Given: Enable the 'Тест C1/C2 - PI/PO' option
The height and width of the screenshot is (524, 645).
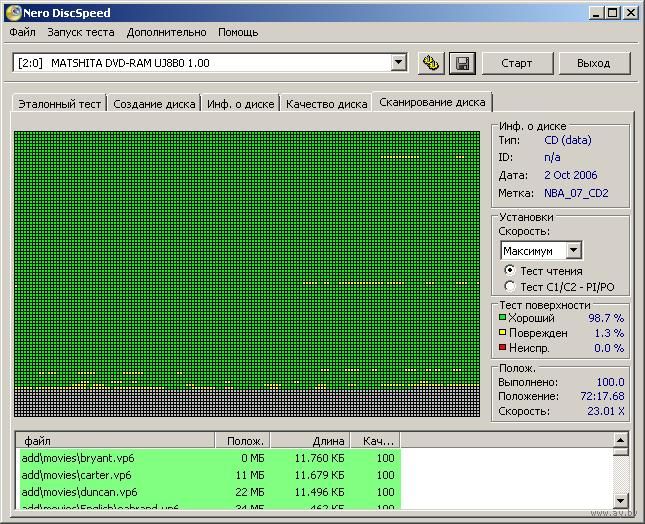Looking at the screenshot, I should click(511, 287).
